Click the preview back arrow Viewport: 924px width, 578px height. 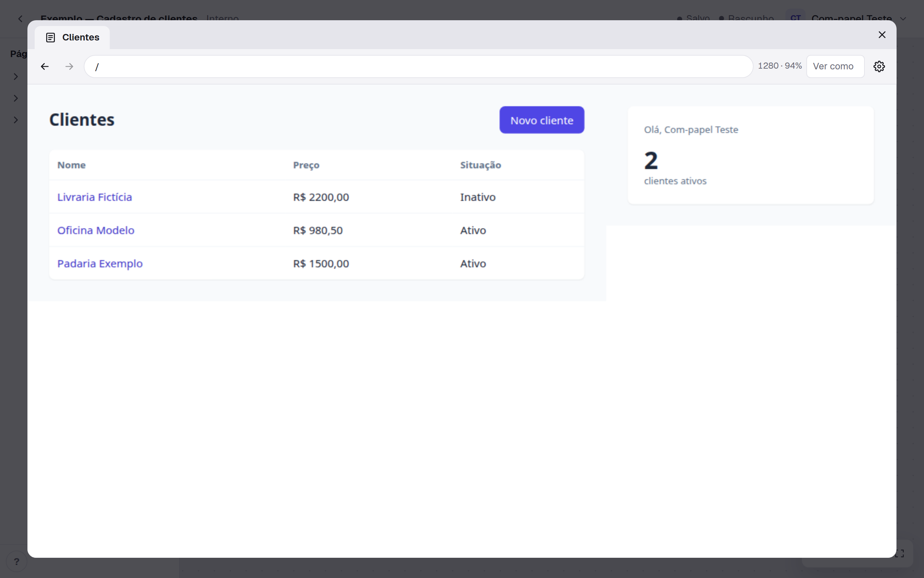[x=45, y=66]
